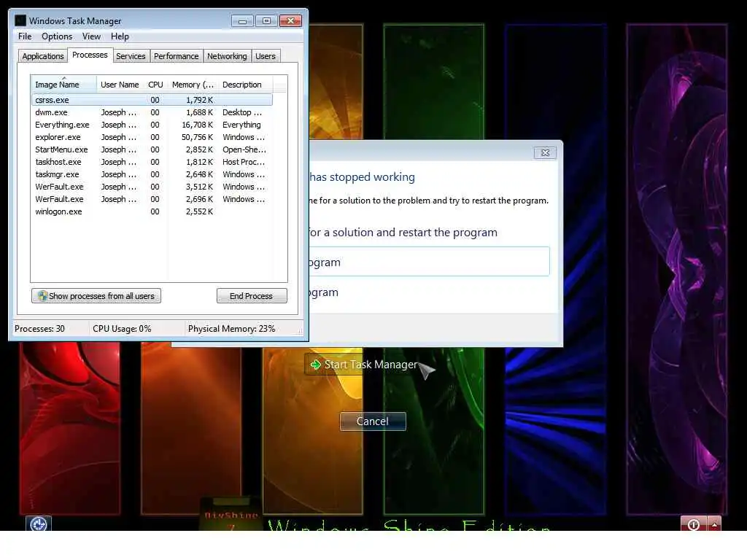Choose the highlighted program option in error dialog
The width and height of the screenshot is (747, 560).
pyautogui.click(x=429, y=262)
